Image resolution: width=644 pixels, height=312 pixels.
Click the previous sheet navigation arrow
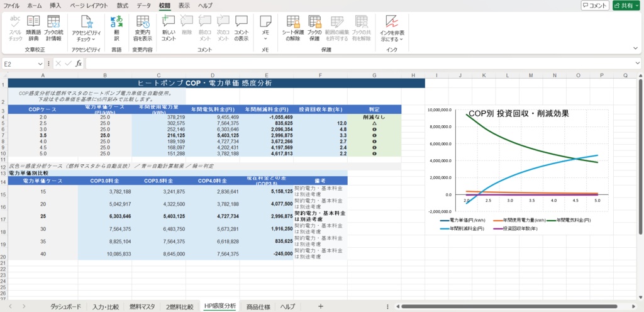[x=11, y=306]
